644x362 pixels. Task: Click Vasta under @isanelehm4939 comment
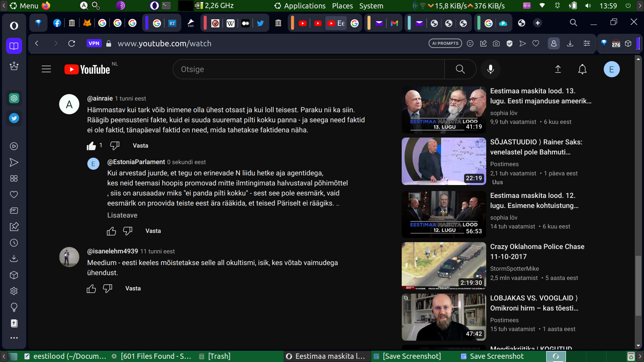pos(133,288)
